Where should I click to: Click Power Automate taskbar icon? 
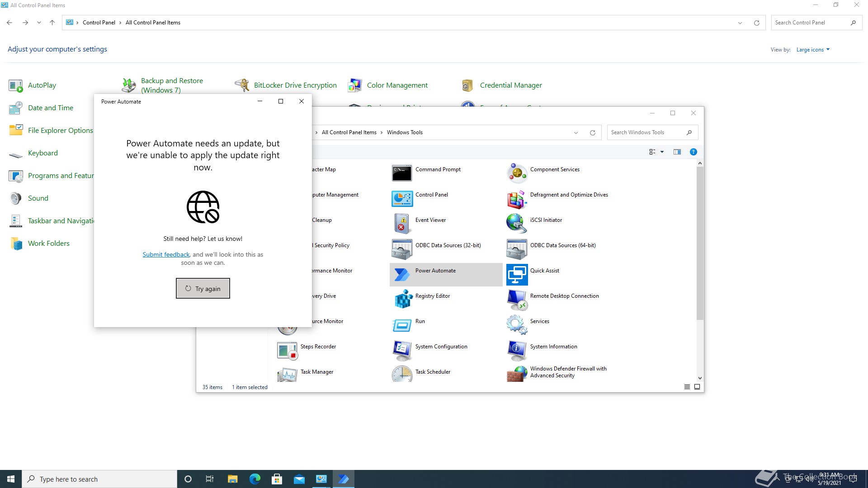point(344,479)
